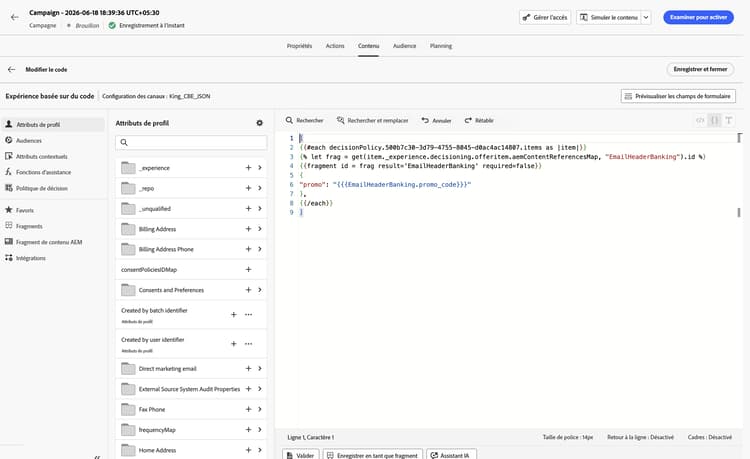Click Taille de police setting
This screenshot has height=459, width=750.
(568, 437)
